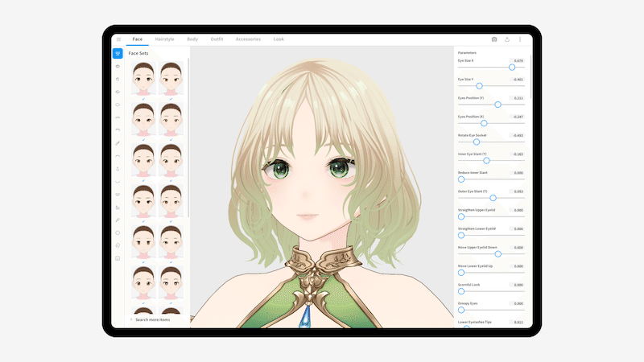Open the hamburger menu icon
Viewport: 644px width, 362px height.
point(118,39)
